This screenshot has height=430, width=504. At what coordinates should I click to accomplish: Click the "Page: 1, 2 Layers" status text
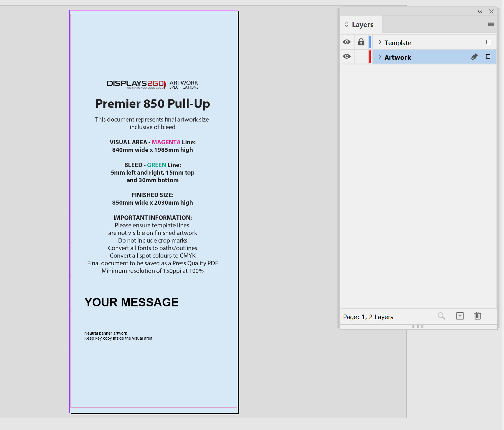point(368,317)
